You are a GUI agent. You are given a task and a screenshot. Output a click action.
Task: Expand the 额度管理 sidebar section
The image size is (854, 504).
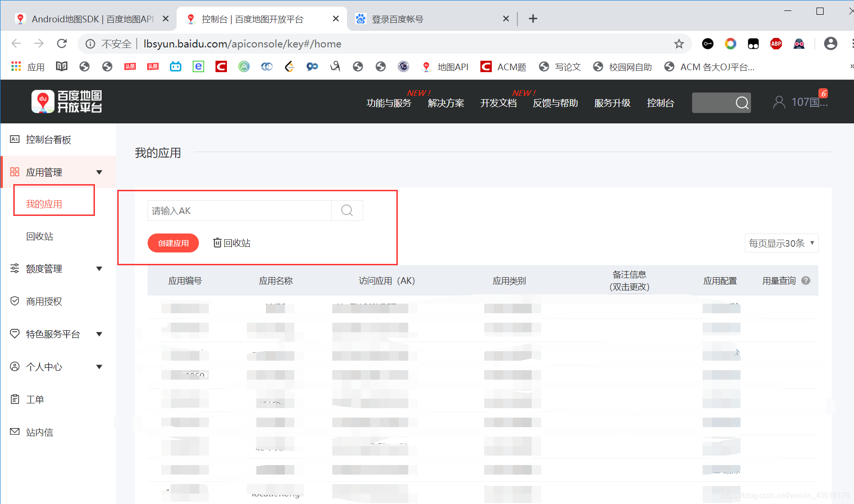99,268
